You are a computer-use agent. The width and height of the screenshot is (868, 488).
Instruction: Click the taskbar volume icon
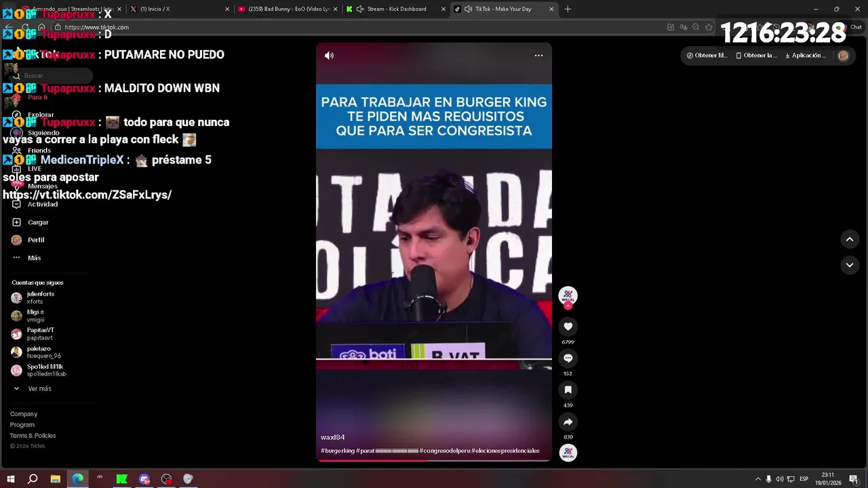(x=779, y=479)
